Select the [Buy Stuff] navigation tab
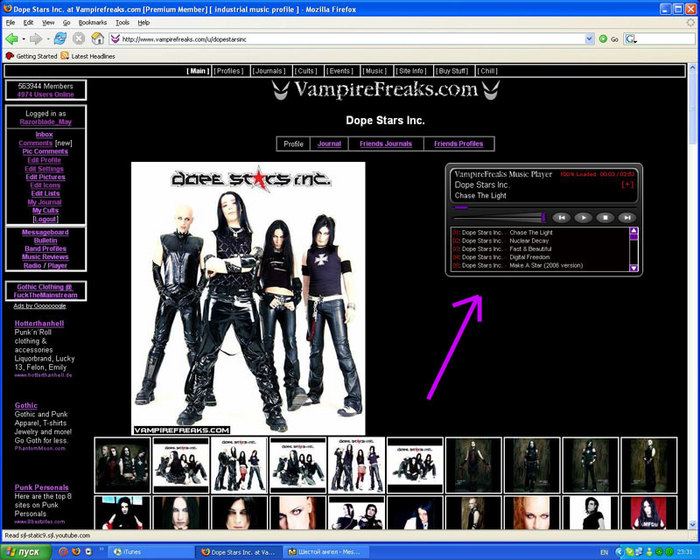The height and width of the screenshot is (560, 700). [452, 71]
